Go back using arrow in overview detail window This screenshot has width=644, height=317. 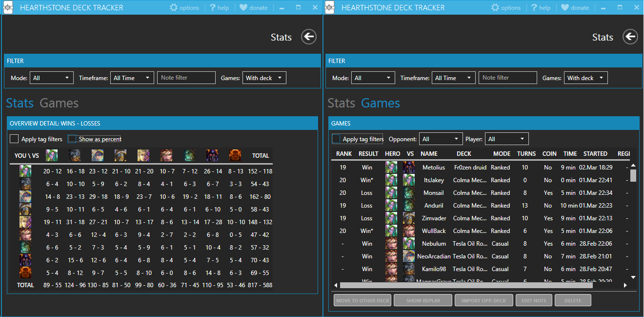(x=309, y=37)
